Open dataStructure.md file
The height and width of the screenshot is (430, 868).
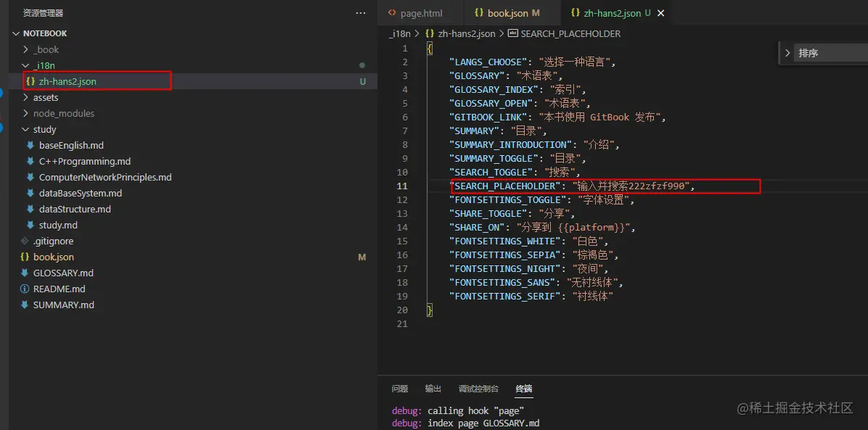point(75,210)
